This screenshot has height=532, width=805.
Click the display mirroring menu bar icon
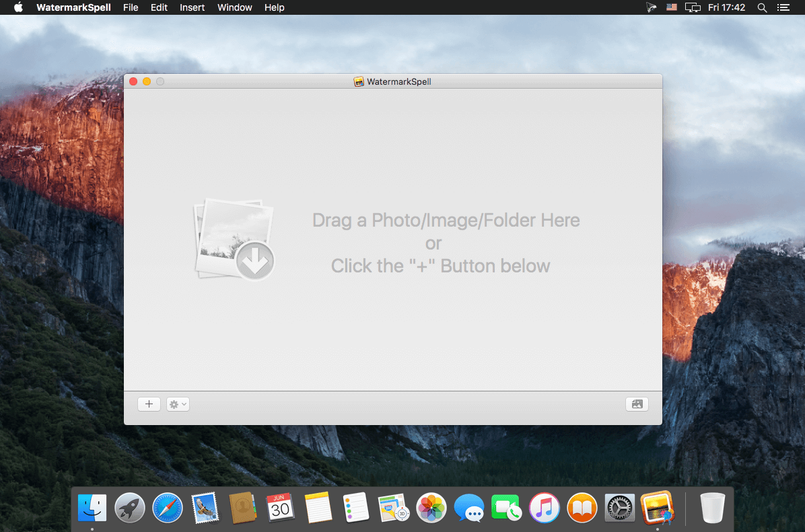[693, 7]
